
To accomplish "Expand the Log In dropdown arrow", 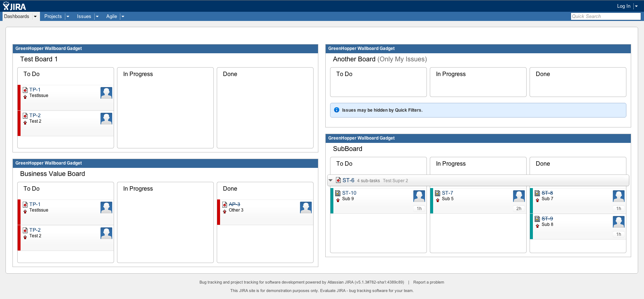I will pos(636,6).
